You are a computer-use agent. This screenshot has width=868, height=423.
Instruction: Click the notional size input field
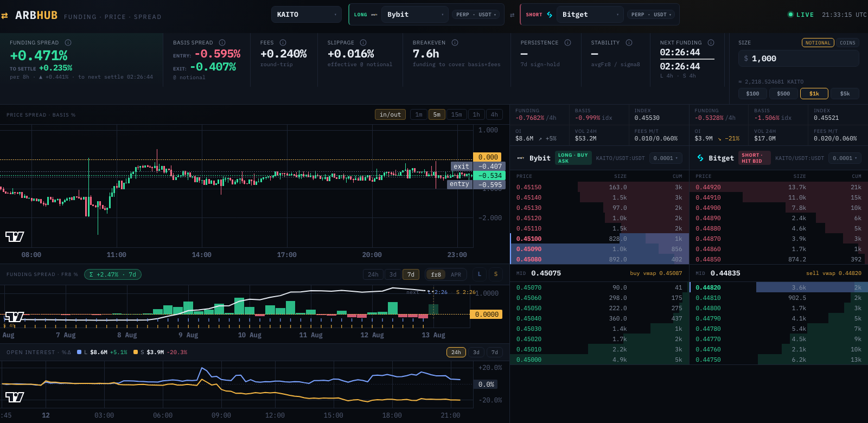pos(799,59)
